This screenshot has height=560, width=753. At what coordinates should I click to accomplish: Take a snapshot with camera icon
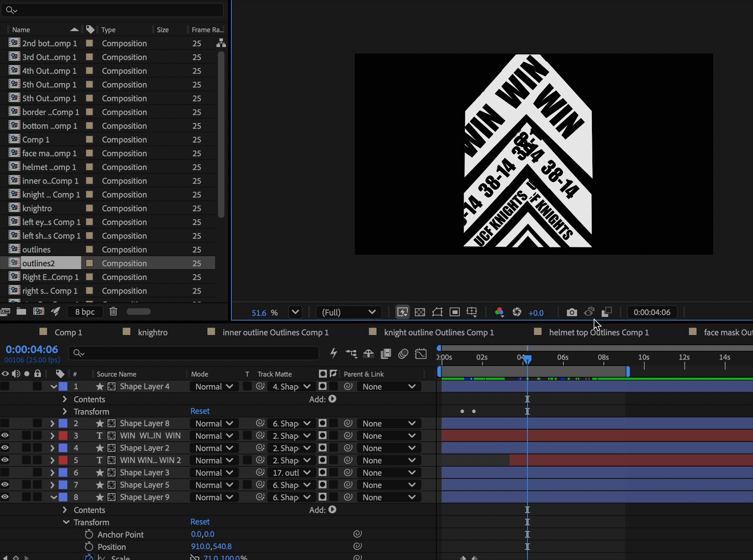point(572,312)
